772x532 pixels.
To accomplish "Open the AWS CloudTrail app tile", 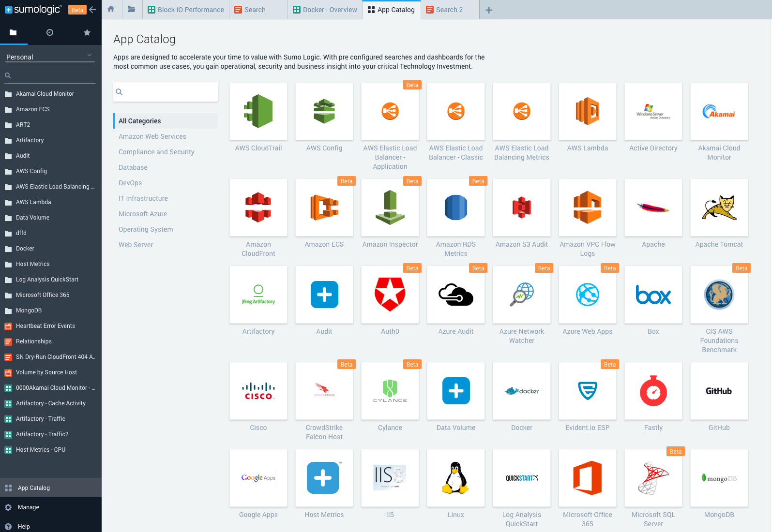I will [258, 111].
